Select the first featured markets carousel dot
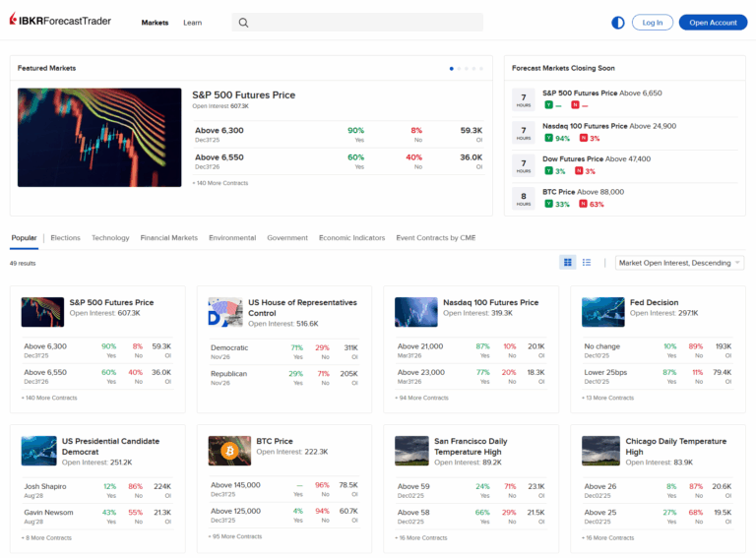 click(452, 69)
